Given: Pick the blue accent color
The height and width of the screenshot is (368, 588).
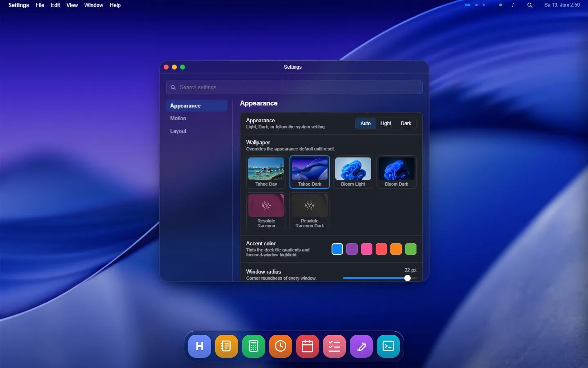Looking at the screenshot, I should [337, 249].
